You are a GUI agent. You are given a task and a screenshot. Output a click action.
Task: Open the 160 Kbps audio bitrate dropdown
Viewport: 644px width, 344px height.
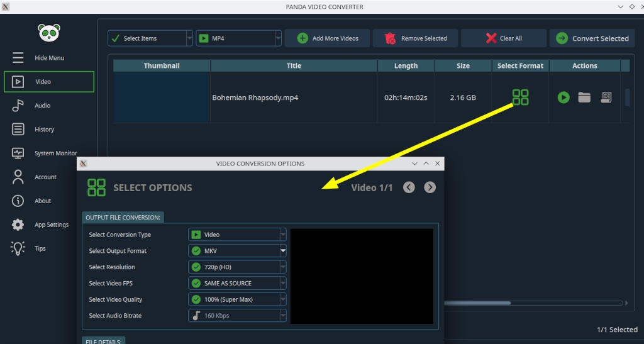coord(237,316)
